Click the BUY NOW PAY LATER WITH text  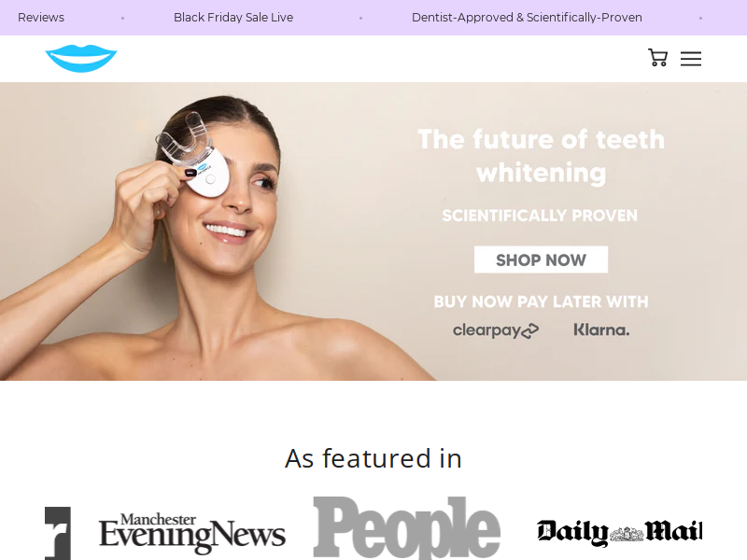click(541, 301)
